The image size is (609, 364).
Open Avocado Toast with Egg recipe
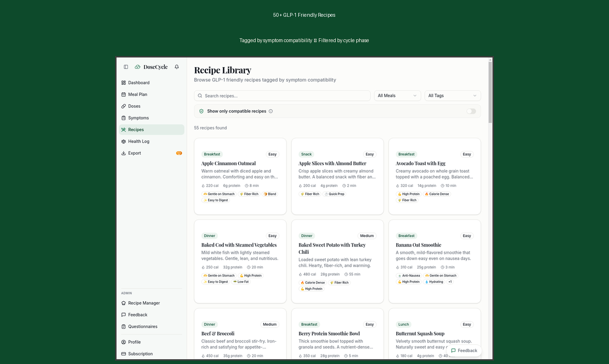434,176
